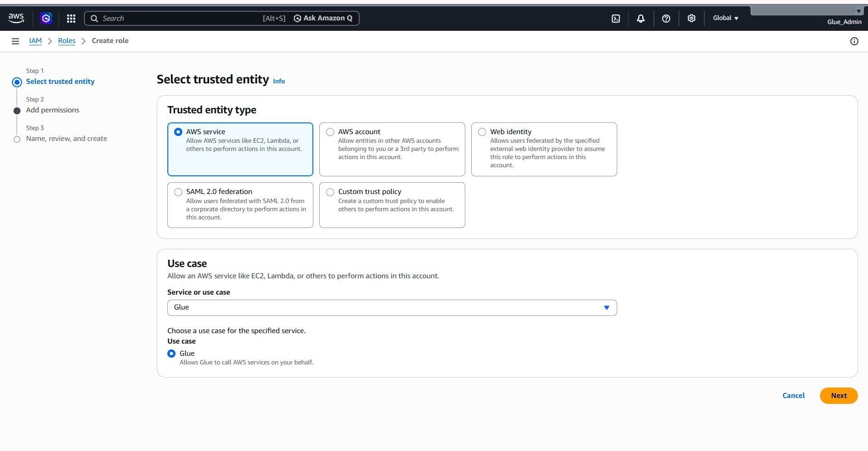This screenshot has width=868, height=451.
Task: Click the 'Service or use case' label
Action: tap(199, 292)
